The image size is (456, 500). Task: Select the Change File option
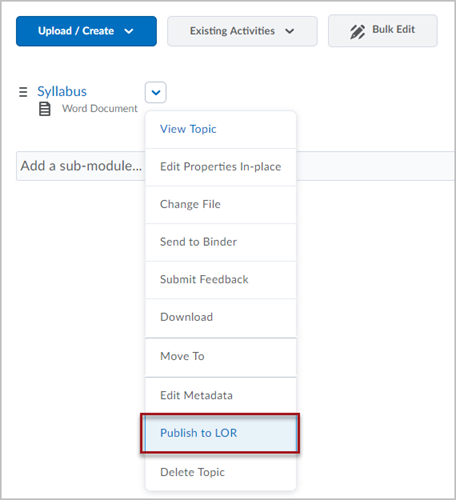(221, 204)
